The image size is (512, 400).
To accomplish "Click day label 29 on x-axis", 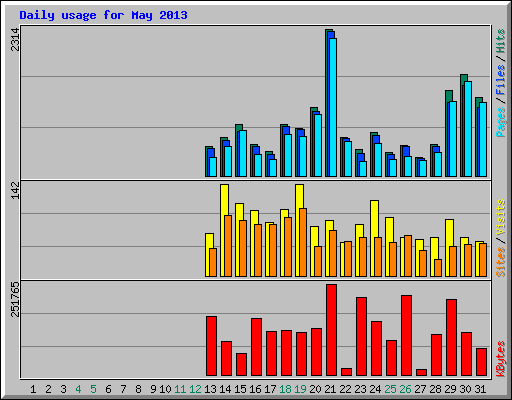I will pos(450,389).
